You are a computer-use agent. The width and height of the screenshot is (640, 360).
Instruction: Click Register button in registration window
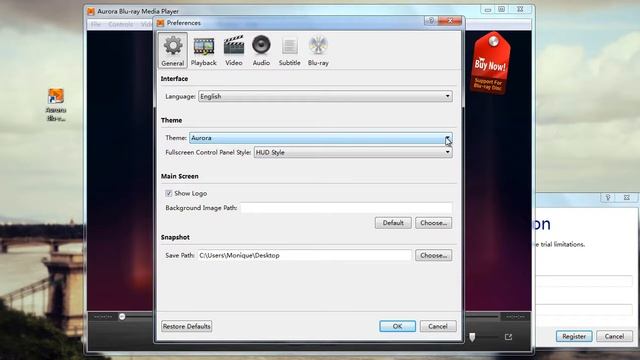click(574, 336)
